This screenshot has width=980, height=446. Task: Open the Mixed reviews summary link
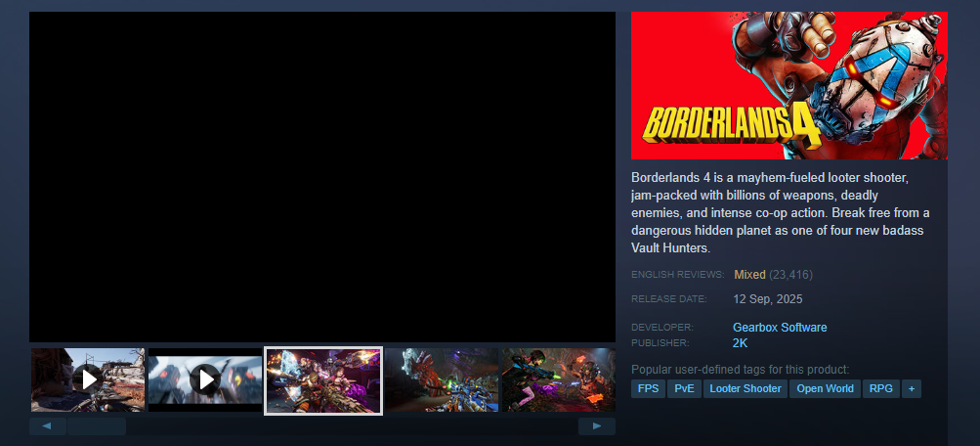pos(749,275)
